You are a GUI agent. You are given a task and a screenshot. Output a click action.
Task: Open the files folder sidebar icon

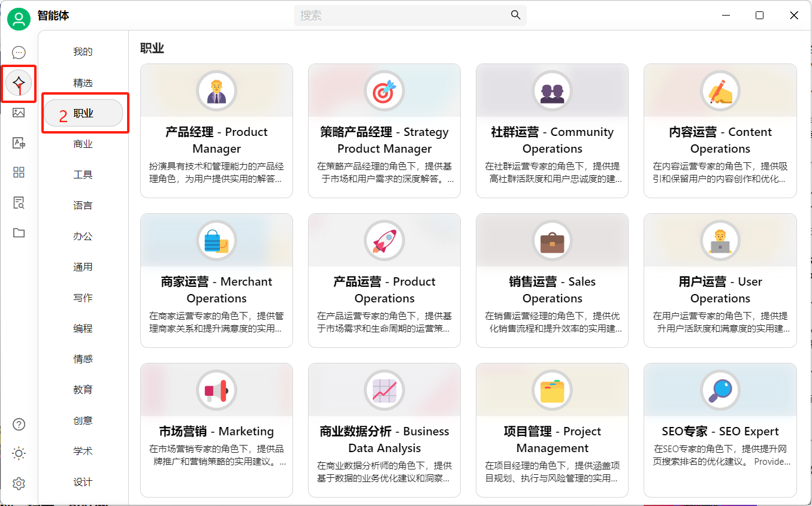coord(19,232)
